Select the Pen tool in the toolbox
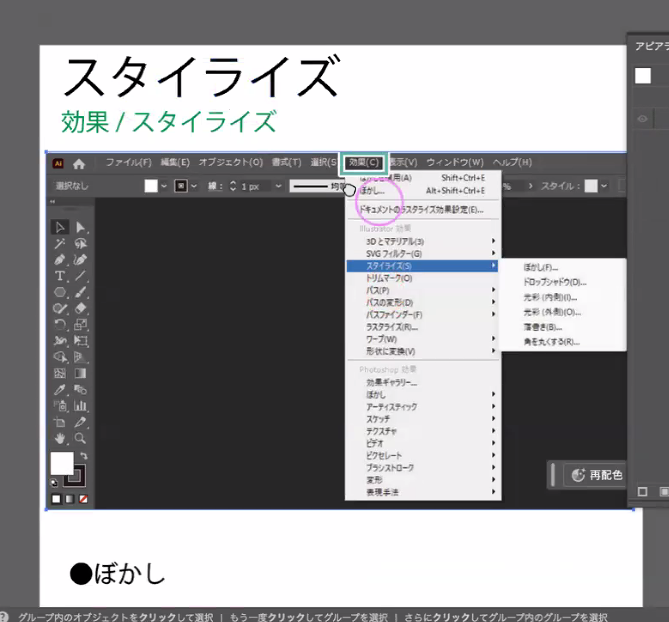Viewport: 669px width, 622px height. pos(60,259)
